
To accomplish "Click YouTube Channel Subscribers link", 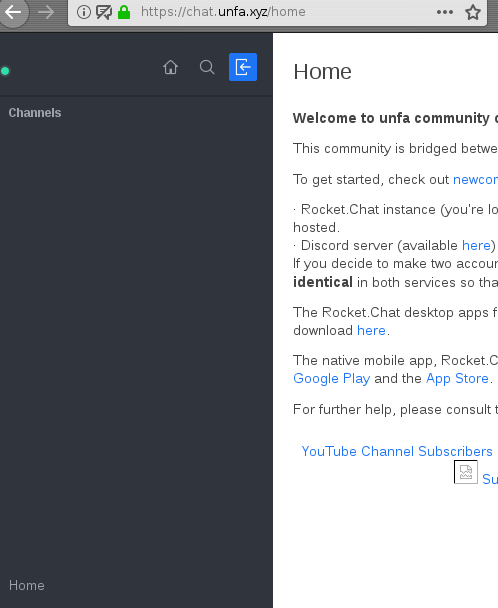I will point(397,451).
